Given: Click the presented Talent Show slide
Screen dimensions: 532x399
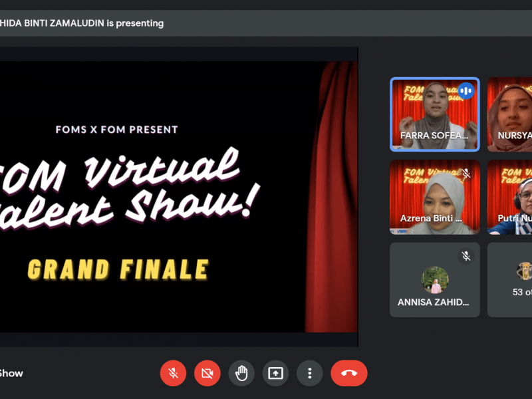Looking at the screenshot, I should pos(179,197).
